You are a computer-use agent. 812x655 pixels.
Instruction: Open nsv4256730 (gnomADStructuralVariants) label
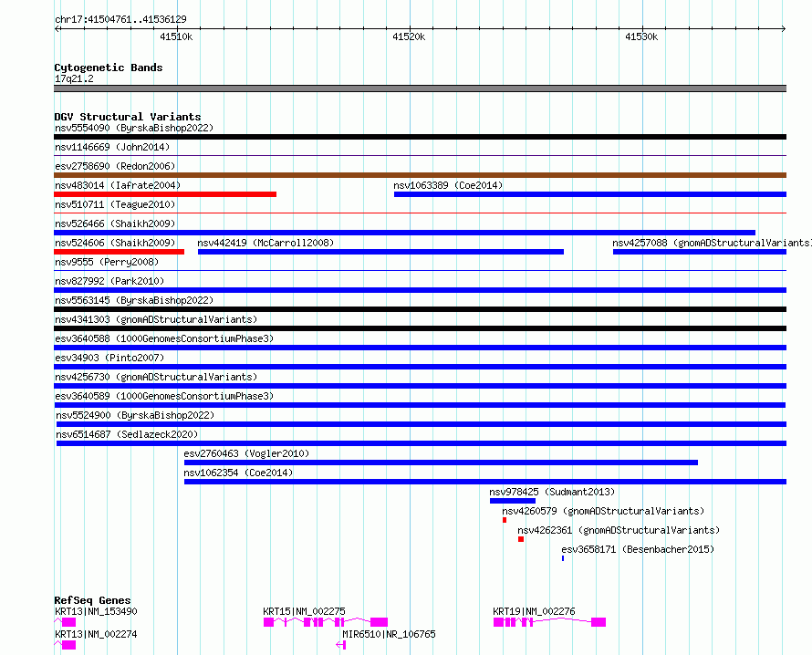pyautogui.click(x=156, y=377)
